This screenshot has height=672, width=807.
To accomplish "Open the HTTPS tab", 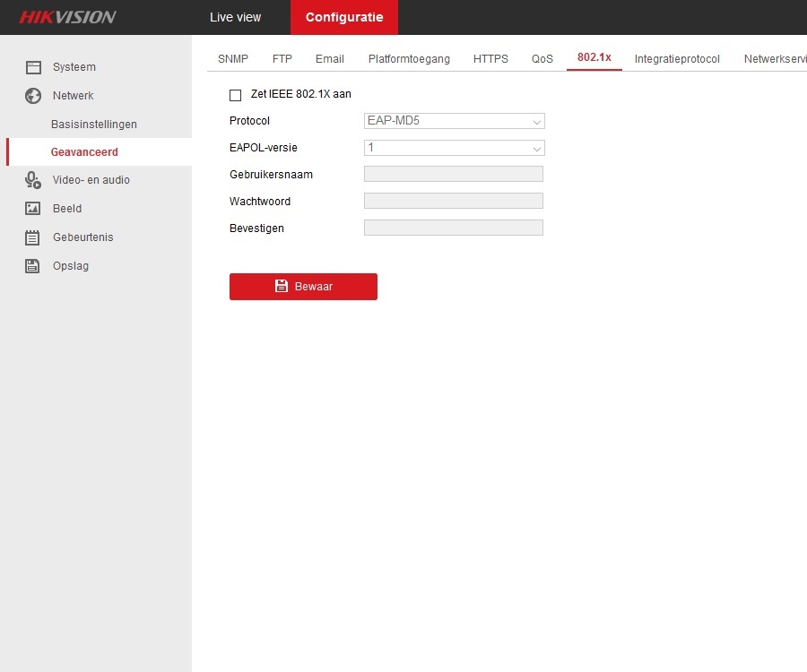I will click(x=490, y=58).
